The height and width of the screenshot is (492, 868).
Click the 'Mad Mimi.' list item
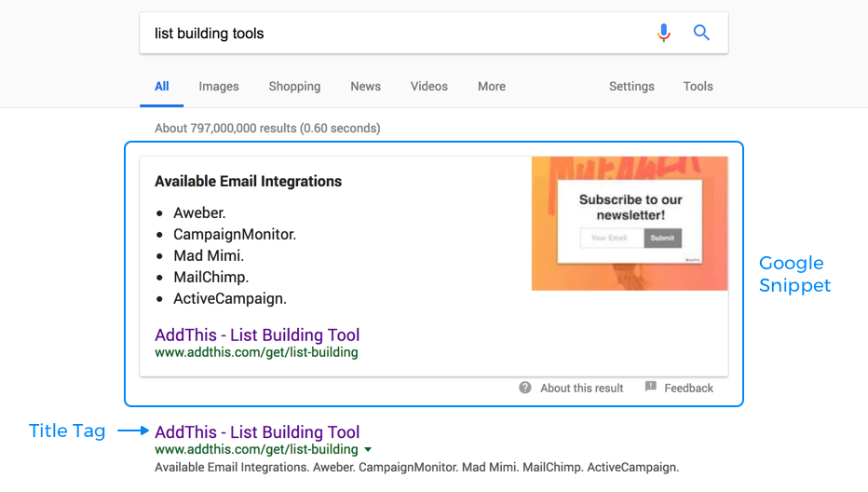pyautogui.click(x=209, y=255)
